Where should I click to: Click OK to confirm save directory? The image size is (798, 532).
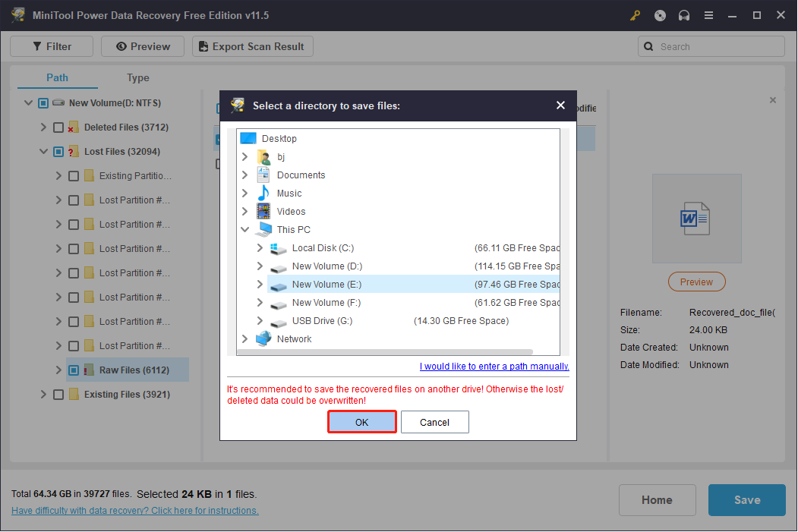[x=362, y=422]
